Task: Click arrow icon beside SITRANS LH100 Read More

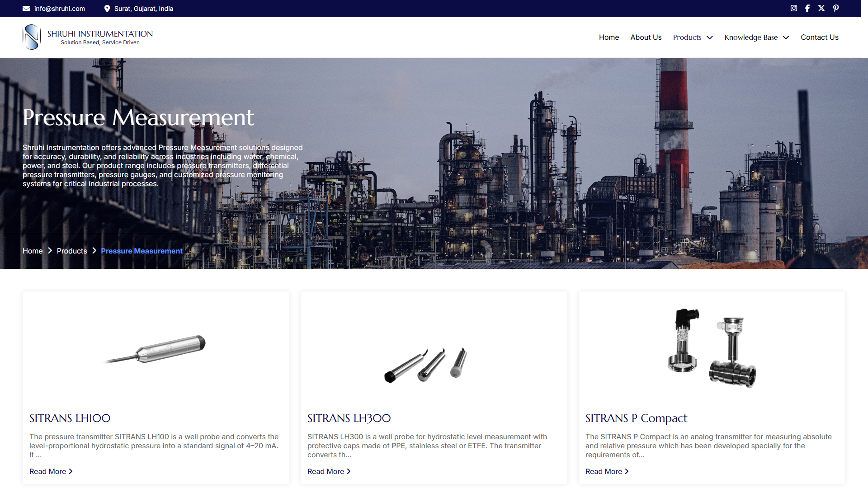Action: [71, 471]
